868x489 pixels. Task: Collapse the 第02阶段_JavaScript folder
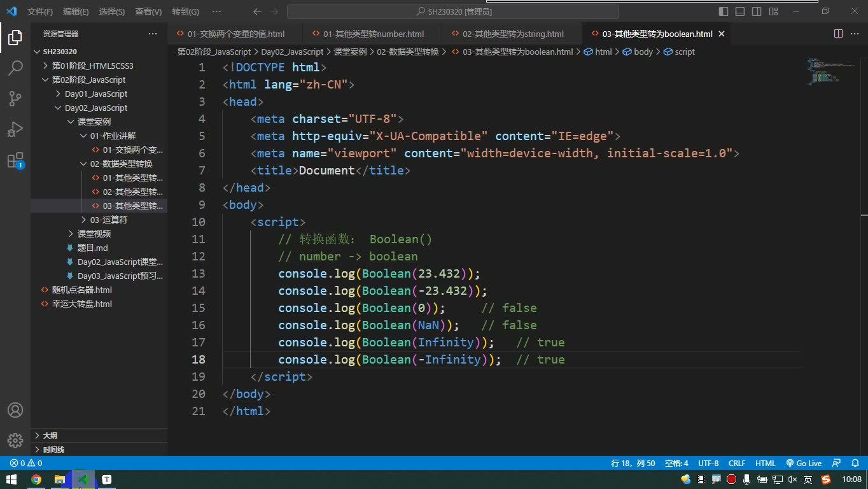(x=88, y=80)
